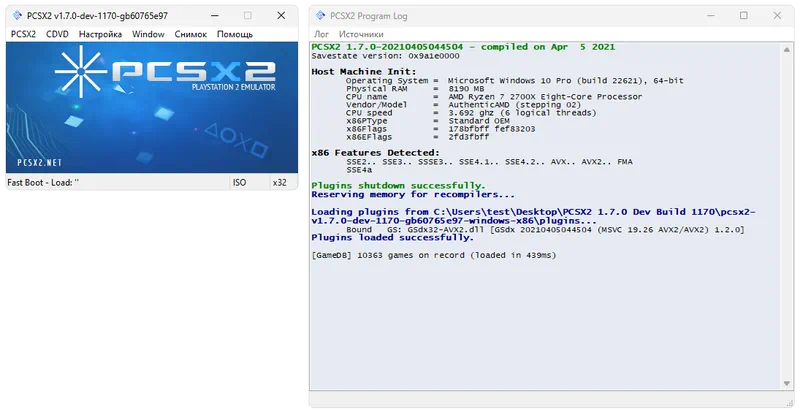
Task: Click the 'Physical RAM = 8190 MB' line
Action: (415, 89)
